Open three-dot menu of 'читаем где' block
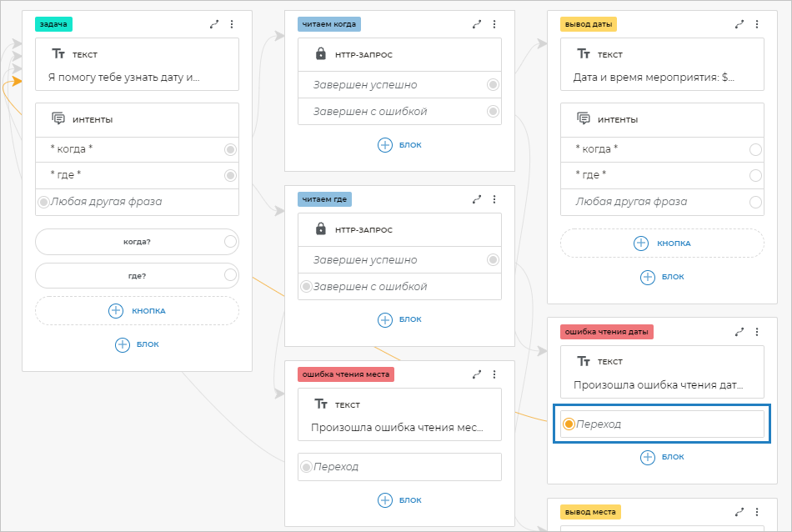This screenshot has width=792, height=532. (494, 200)
